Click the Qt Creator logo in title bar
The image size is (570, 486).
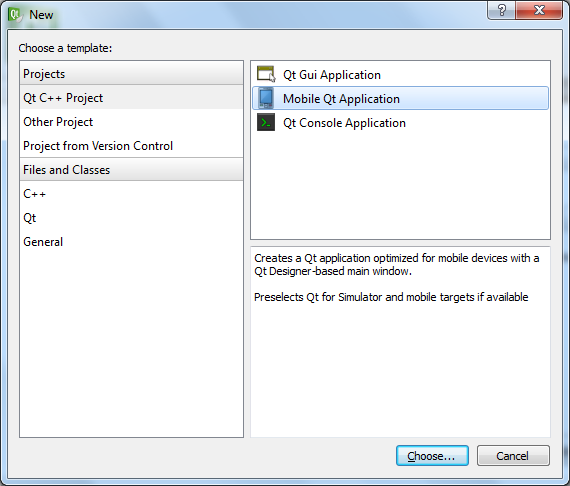coord(15,15)
